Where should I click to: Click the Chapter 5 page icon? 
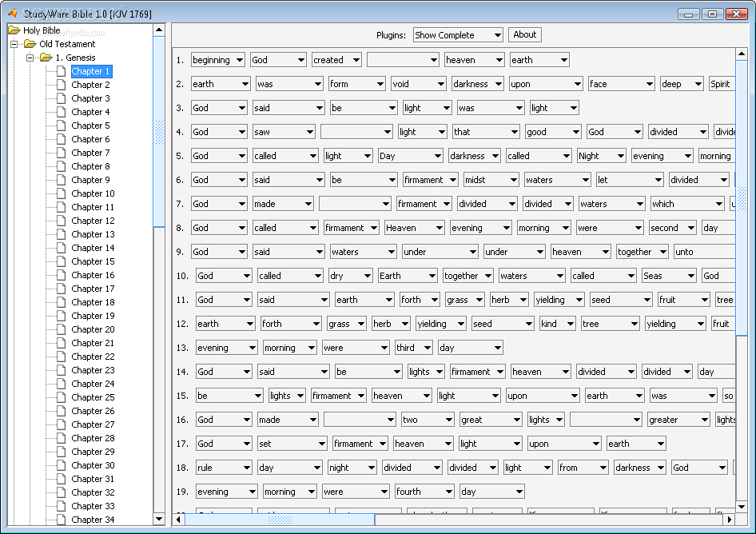click(62, 126)
